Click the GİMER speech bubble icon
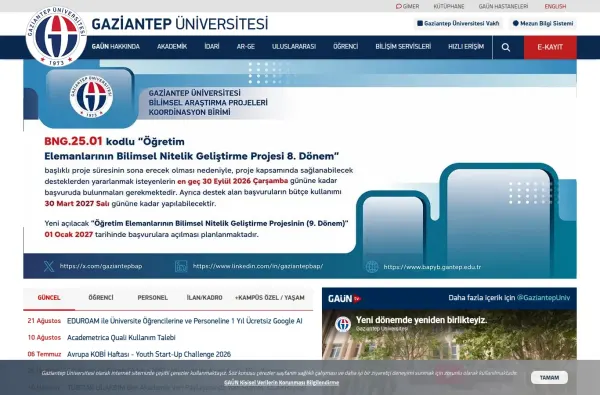 (398, 7)
